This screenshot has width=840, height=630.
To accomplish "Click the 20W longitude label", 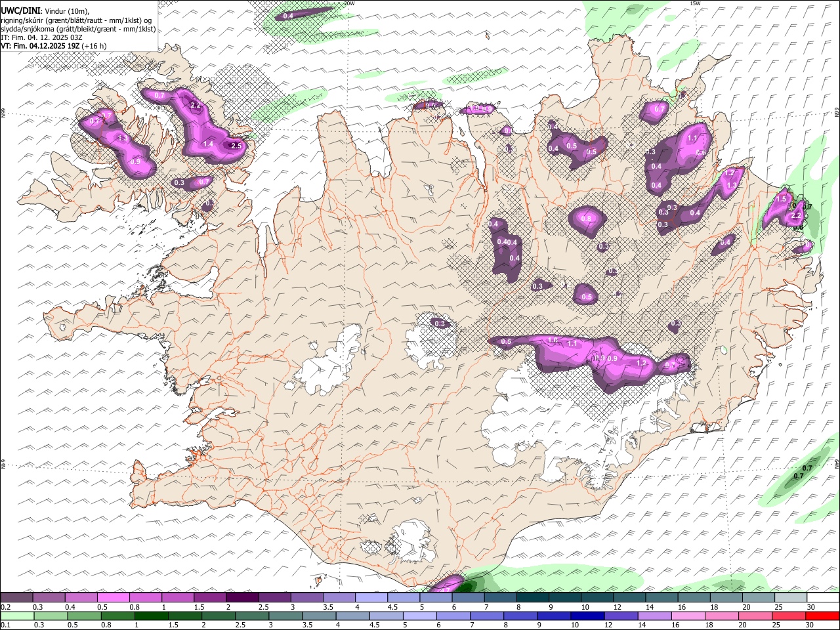I will [x=349, y=3].
